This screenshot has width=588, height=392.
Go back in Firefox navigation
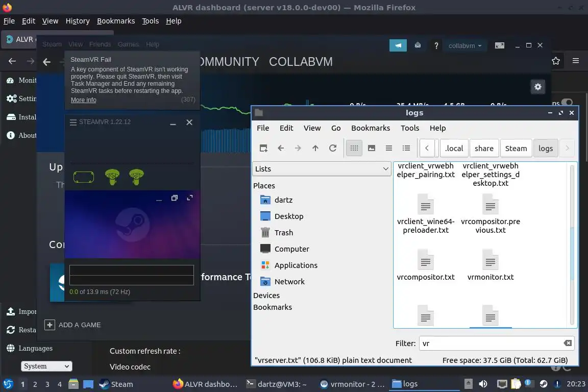(12, 61)
